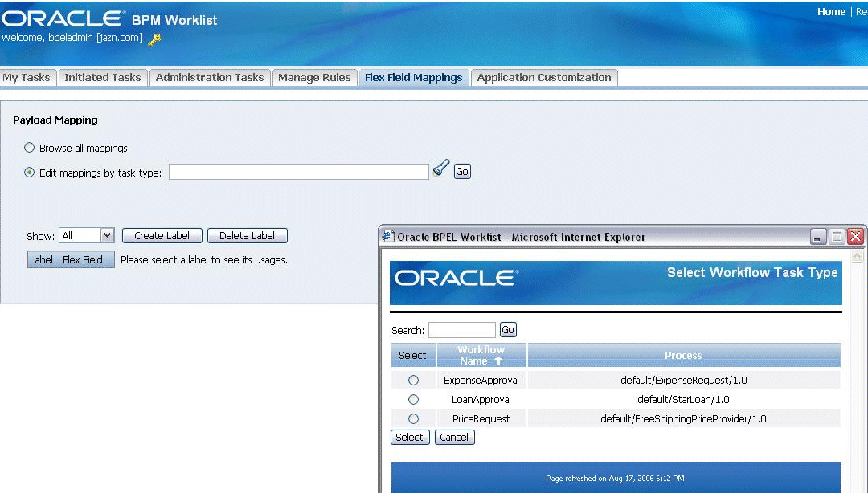Click default/FreeShippingPriceProvider/1.0 process cell

point(684,419)
